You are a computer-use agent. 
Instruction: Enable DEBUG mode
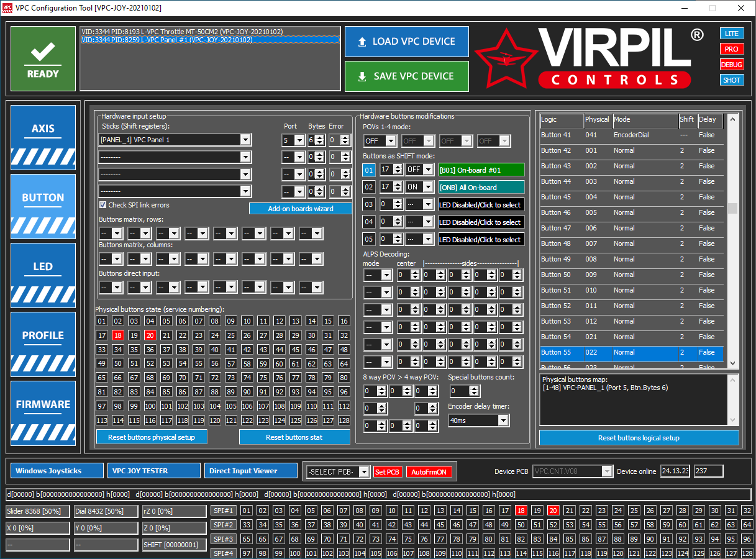[732, 65]
